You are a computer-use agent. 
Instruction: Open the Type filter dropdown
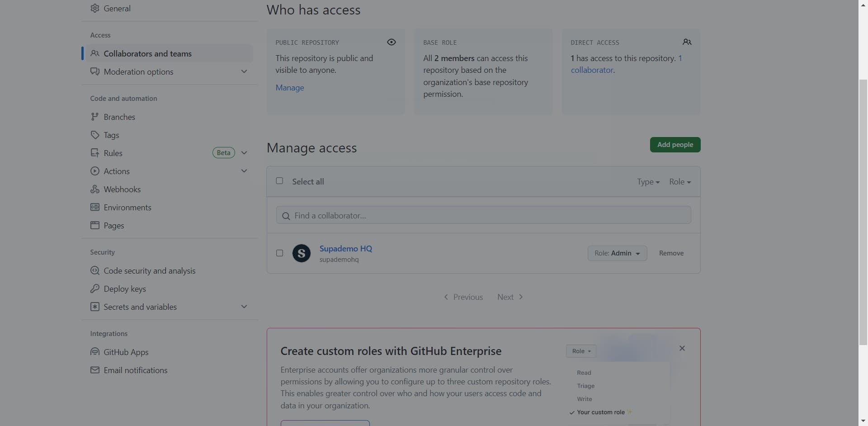coord(648,182)
